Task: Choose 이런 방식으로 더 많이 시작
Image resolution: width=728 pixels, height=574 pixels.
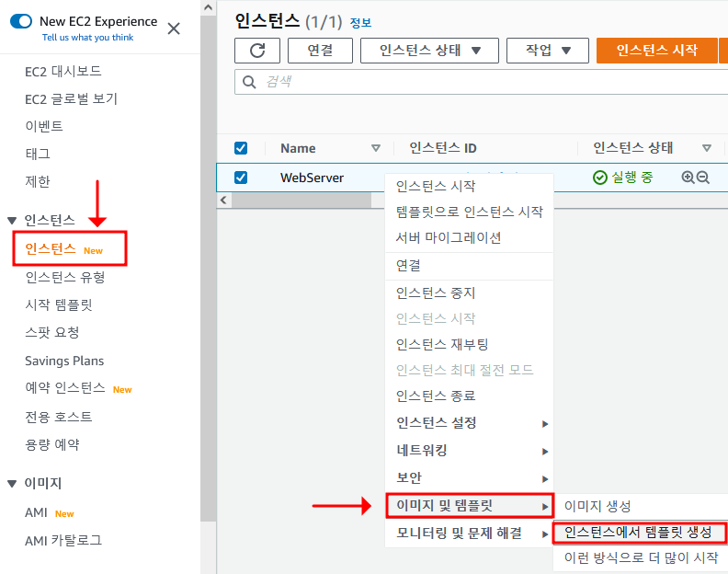Action: (x=641, y=557)
